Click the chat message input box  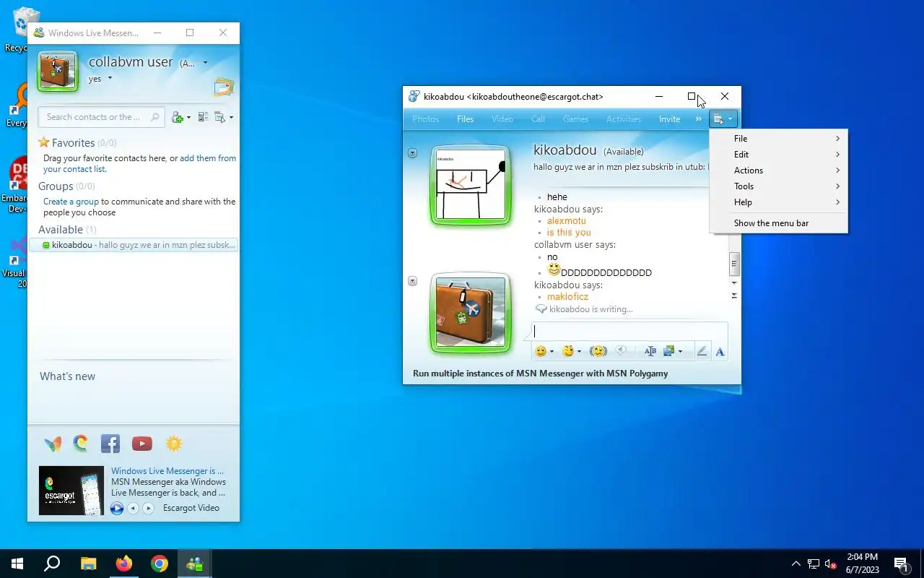pyautogui.click(x=629, y=331)
